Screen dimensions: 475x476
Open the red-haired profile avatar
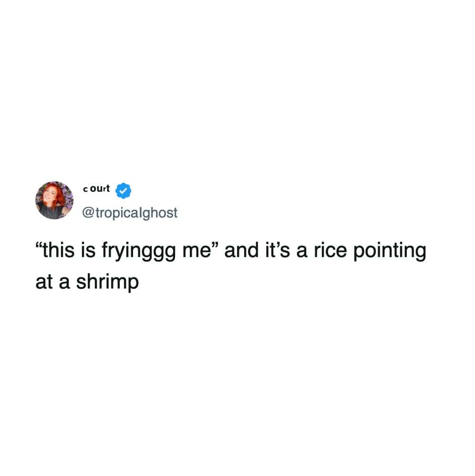click(54, 200)
